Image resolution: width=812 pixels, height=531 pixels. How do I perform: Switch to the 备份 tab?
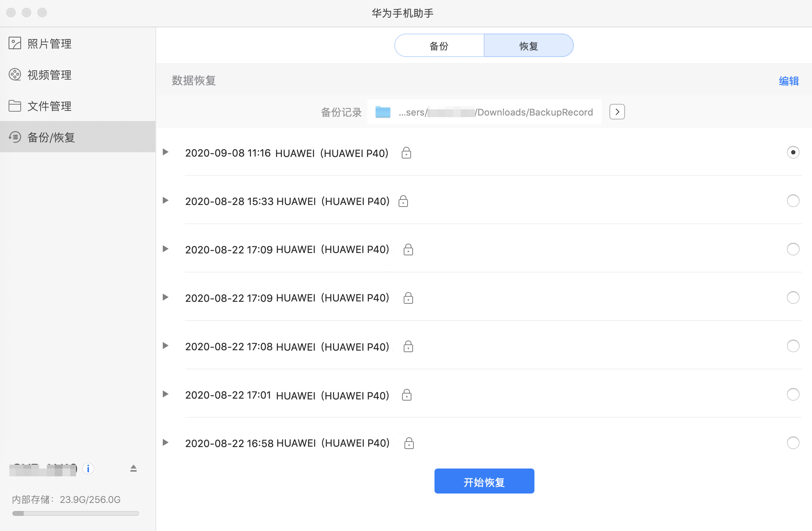tap(439, 45)
